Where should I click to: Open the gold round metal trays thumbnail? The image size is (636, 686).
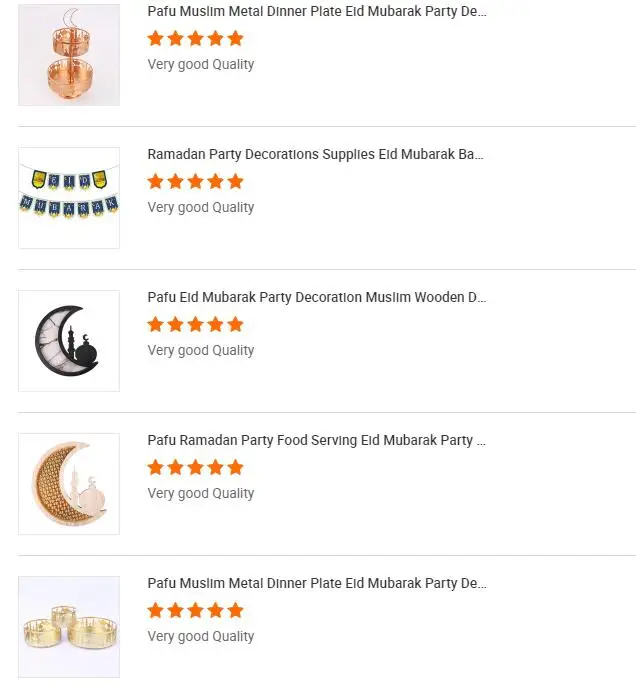(69, 626)
